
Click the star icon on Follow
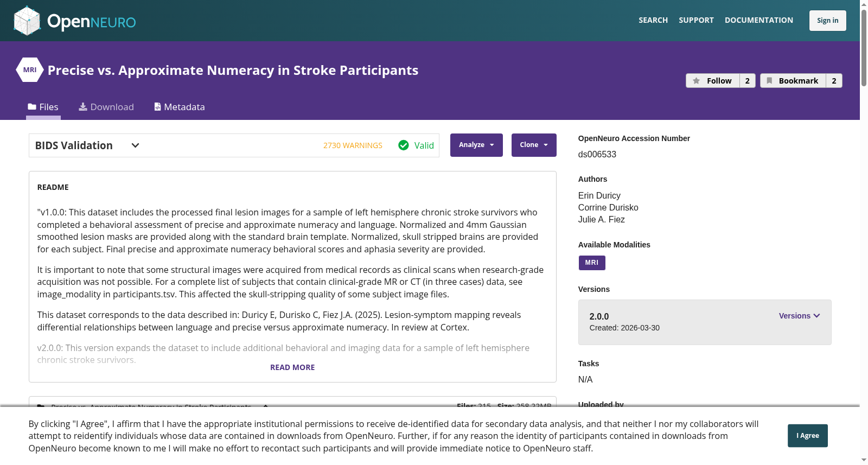(x=697, y=81)
